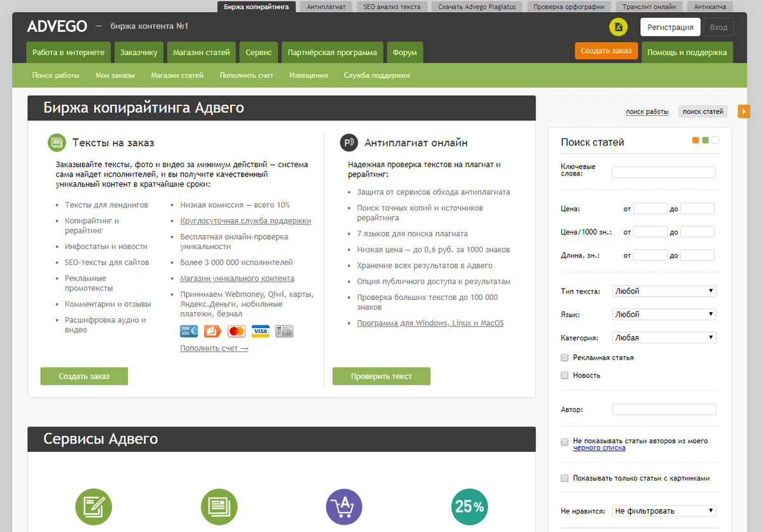Click the orange 'Создать заказ' header button
The width and height of the screenshot is (763, 532).
606,51
